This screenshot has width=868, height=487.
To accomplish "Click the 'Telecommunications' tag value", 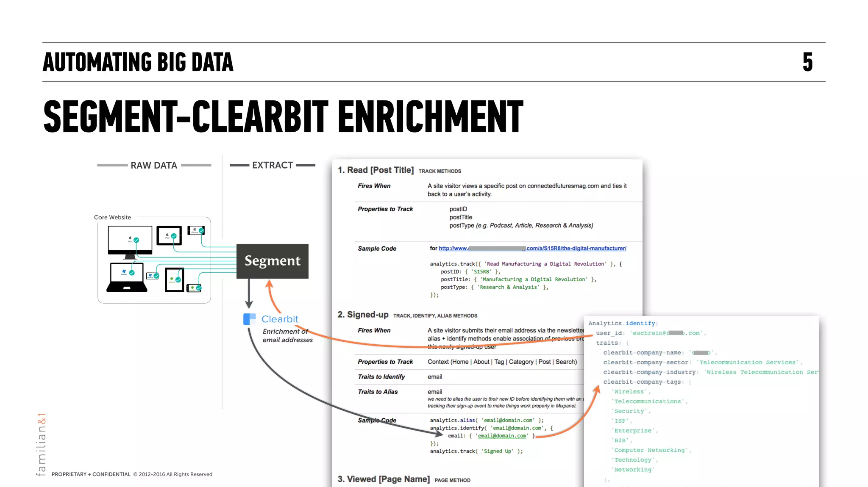I will coord(648,401).
